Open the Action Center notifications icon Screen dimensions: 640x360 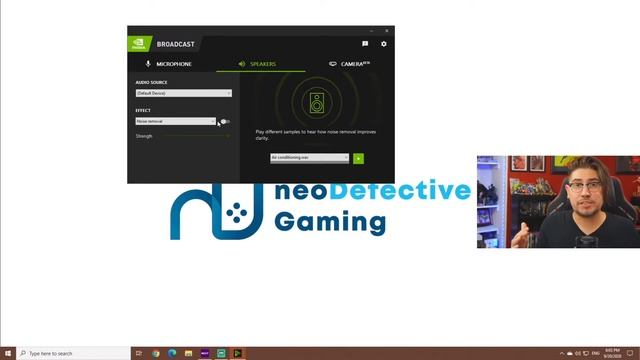coord(630,353)
